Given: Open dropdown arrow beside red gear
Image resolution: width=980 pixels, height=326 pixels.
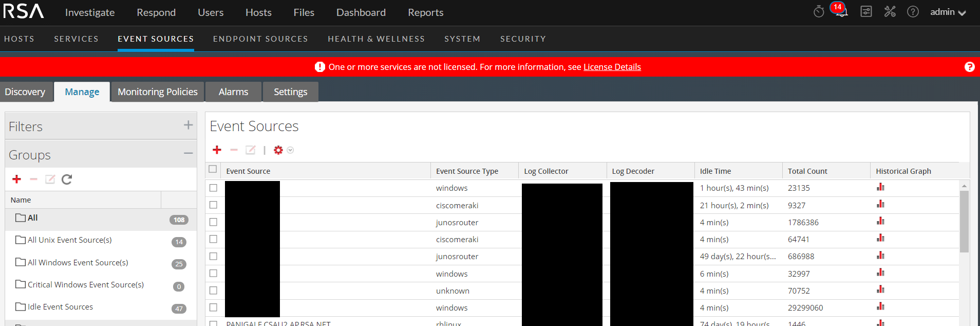Looking at the screenshot, I should (x=290, y=150).
